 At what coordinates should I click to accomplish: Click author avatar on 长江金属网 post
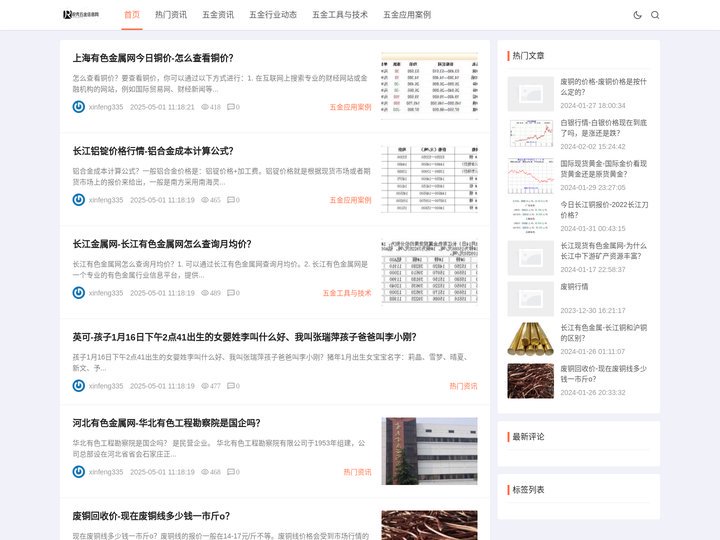(x=79, y=292)
